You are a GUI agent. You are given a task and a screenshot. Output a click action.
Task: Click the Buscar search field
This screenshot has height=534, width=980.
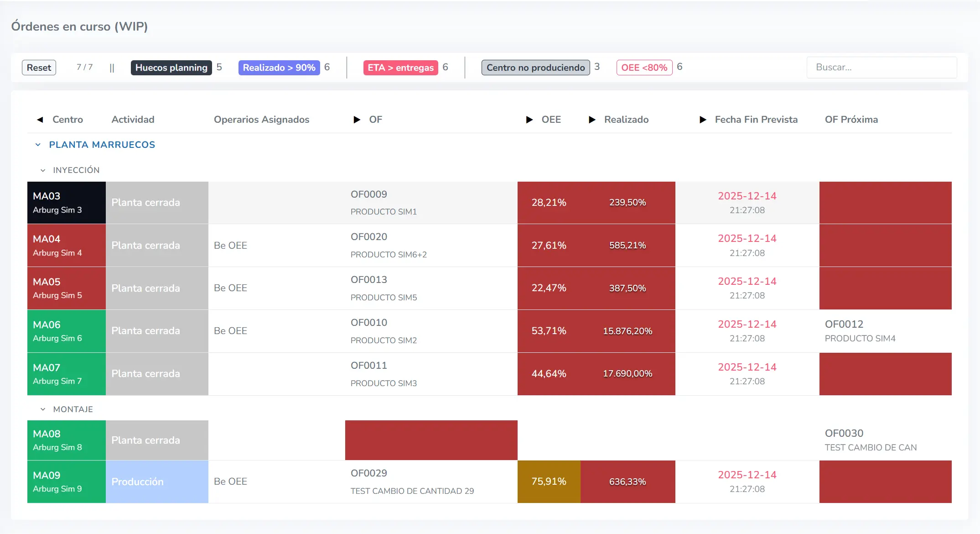pos(881,67)
